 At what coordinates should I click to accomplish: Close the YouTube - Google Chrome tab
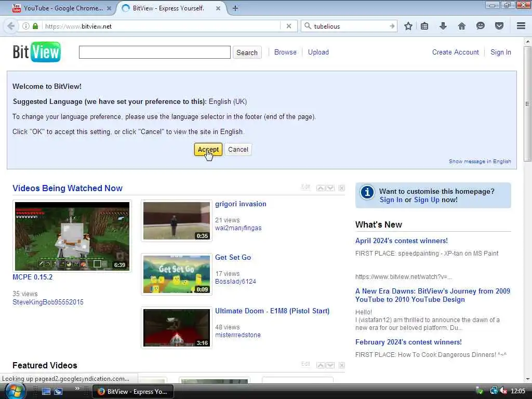pos(109,8)
